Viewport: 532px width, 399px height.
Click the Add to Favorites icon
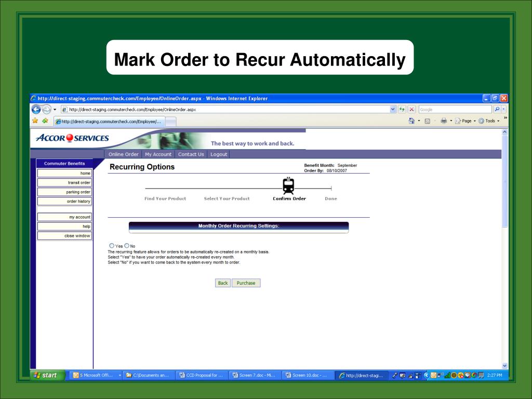tap(45, 121)
